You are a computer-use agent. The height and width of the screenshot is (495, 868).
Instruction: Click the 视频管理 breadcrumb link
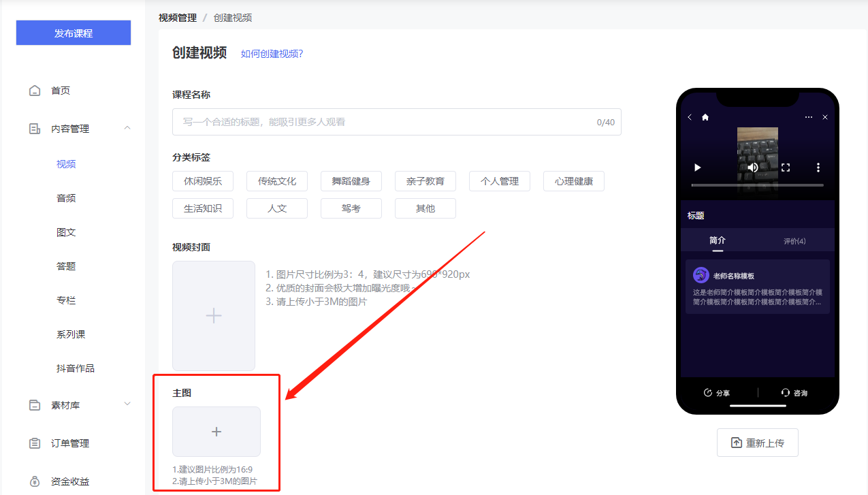[178, 18]
